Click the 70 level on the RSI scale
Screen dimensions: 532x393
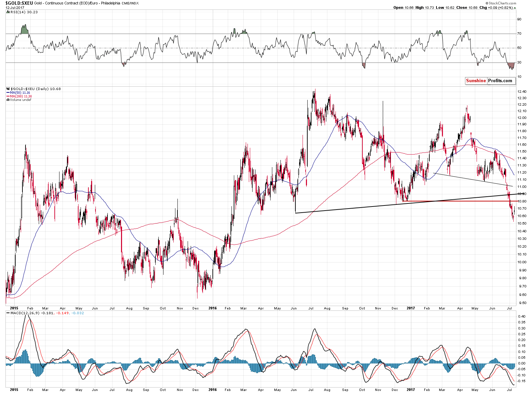tap(519, 33)
